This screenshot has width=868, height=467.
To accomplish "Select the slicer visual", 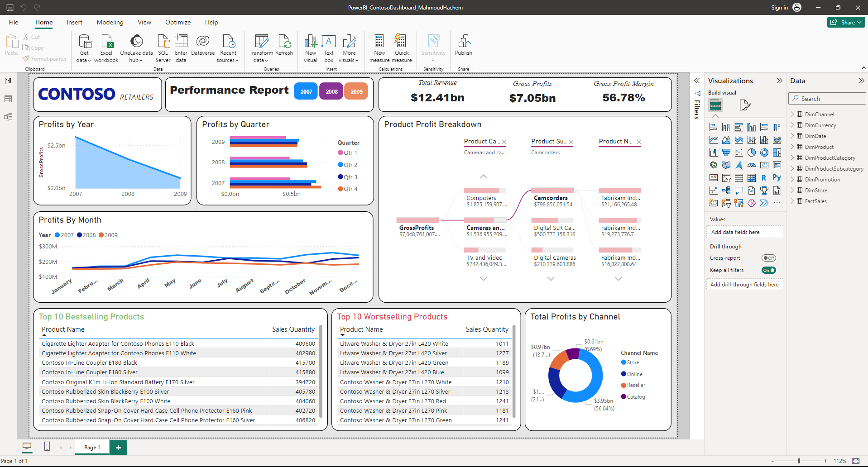I will pos(726,178).
